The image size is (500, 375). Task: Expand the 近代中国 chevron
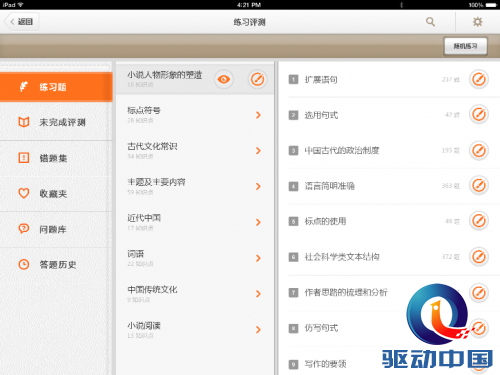coord(258,222)
